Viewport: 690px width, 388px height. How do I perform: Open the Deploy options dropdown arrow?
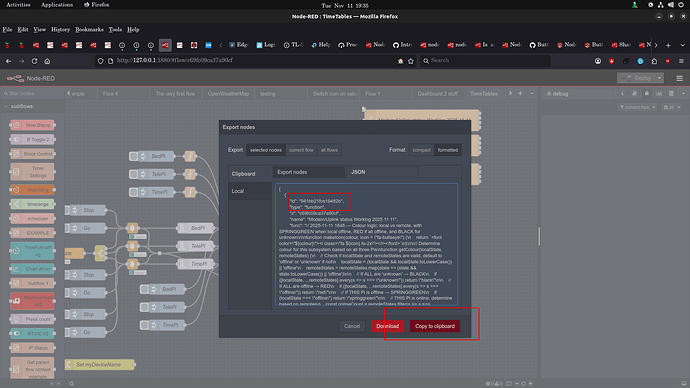click(659, 78)
